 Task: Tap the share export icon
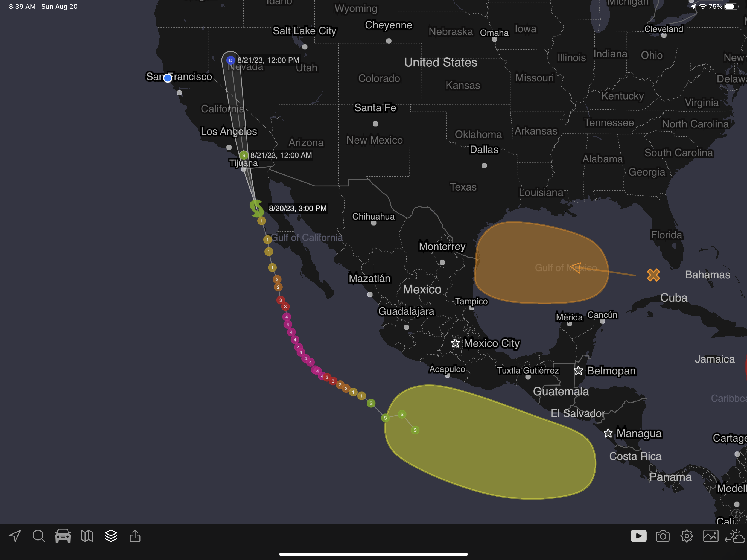[x=135, y=536]
